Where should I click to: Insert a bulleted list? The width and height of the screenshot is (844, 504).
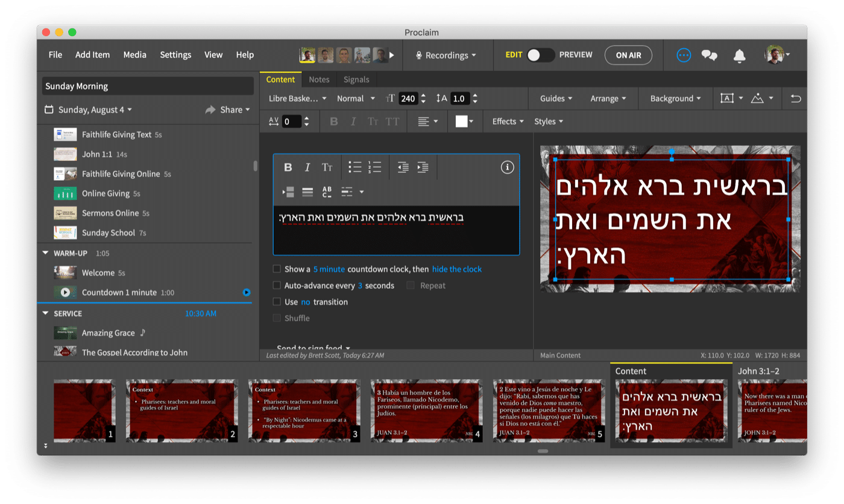[x=355, y=167]
